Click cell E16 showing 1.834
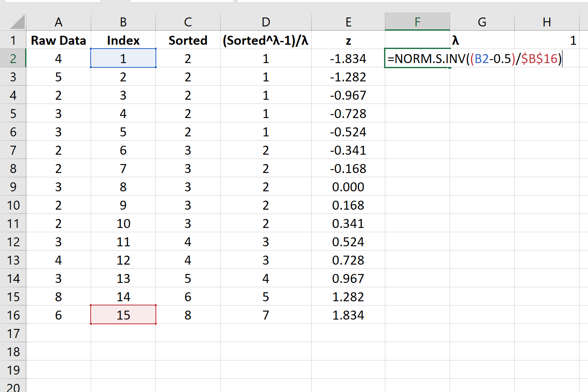Viewport: 588px width, 392px height. click(348, 315)
